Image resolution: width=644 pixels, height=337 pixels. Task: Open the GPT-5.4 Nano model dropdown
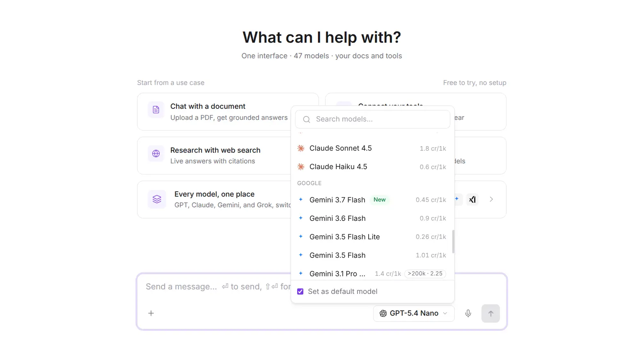414,314
